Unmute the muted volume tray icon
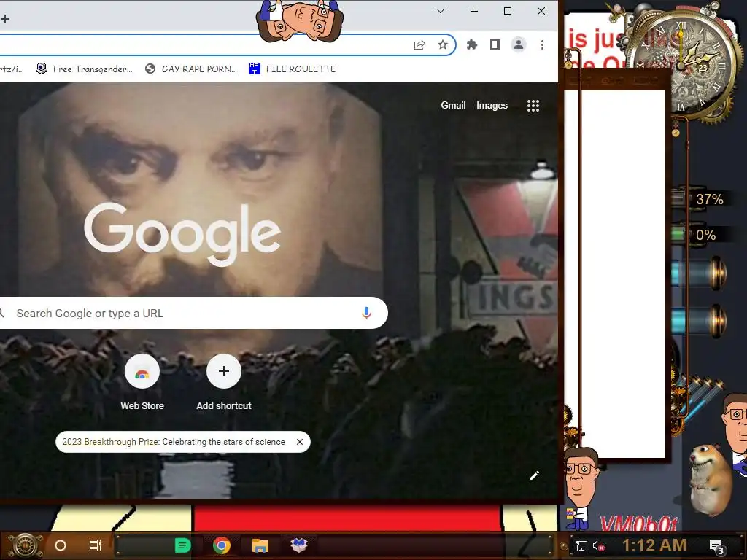The height and width of the screenshot is (560, 747). 598,545
